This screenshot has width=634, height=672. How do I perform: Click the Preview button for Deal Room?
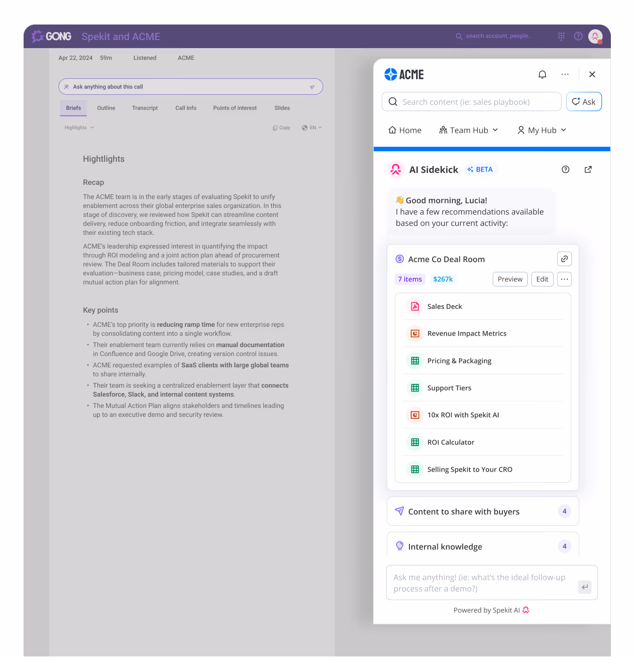pyautogui.click(x=510, y=279)
